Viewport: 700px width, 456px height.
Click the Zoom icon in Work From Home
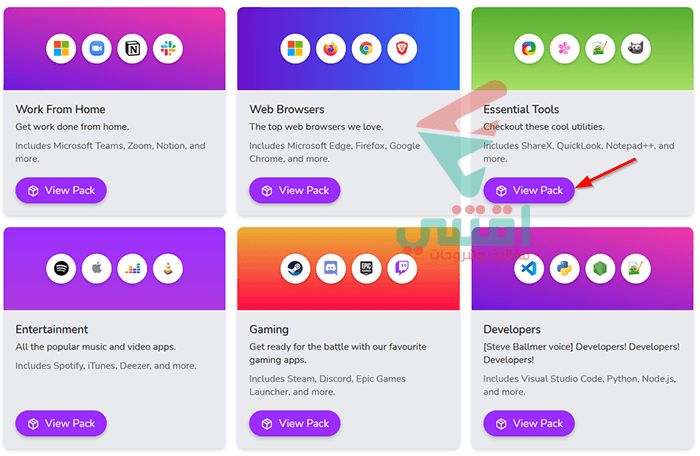click(x=96, y=48)
